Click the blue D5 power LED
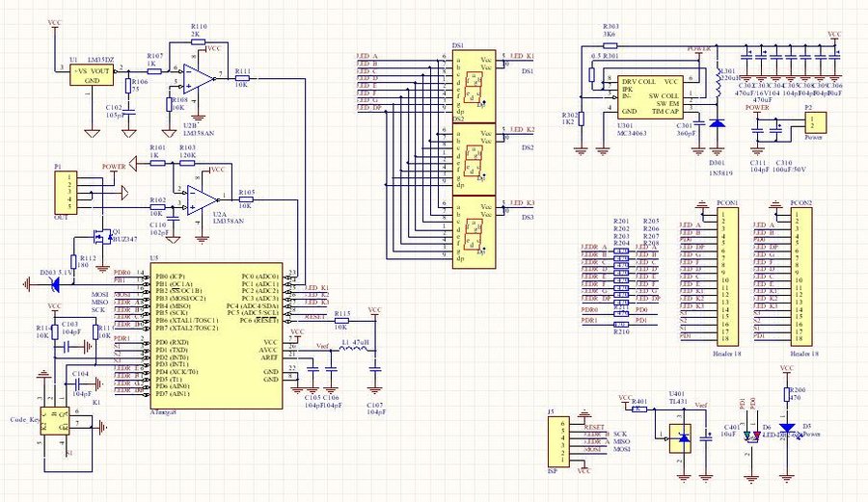This screenshot has width=868, height=502. click(x=787, y=428)
